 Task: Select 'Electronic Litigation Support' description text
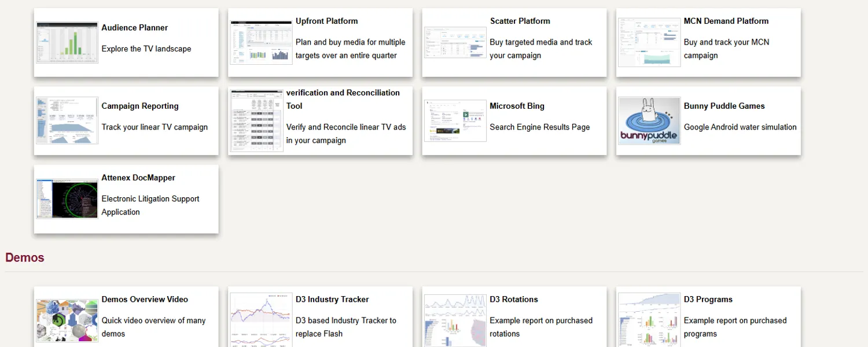click(x=150, y=199)
